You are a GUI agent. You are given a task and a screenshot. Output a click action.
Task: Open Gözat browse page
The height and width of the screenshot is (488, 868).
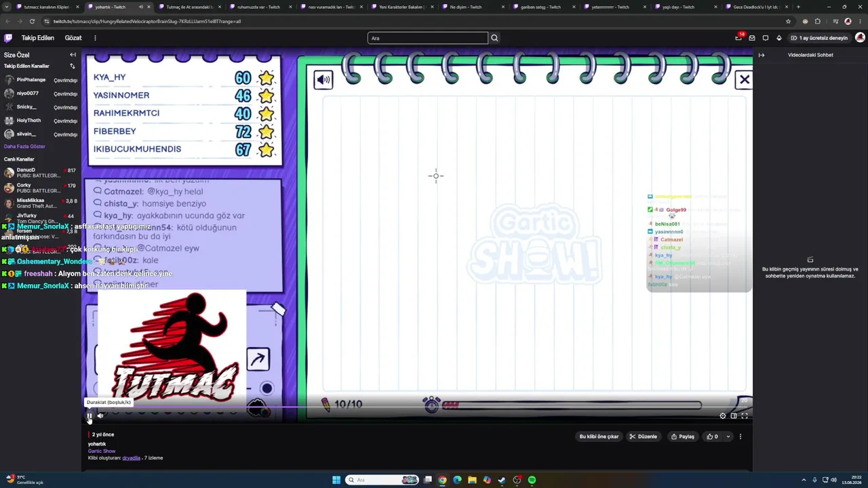point(73,38)
